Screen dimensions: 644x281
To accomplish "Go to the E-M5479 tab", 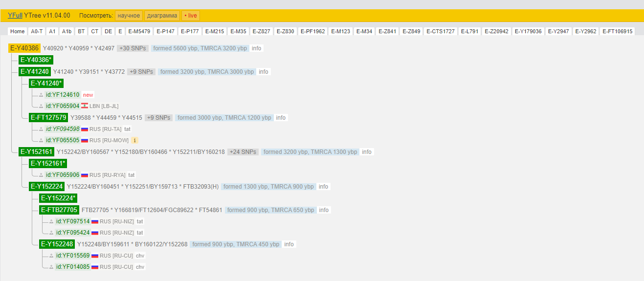I will point(139,31).
